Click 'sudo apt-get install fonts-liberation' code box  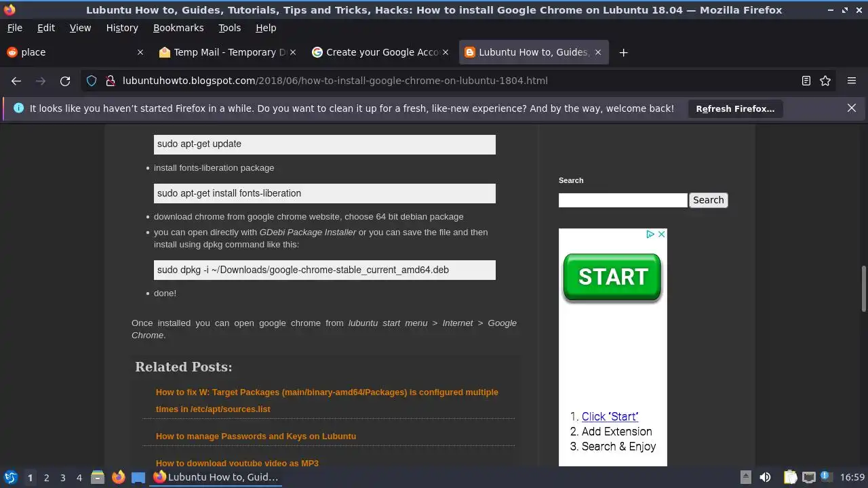325,193
